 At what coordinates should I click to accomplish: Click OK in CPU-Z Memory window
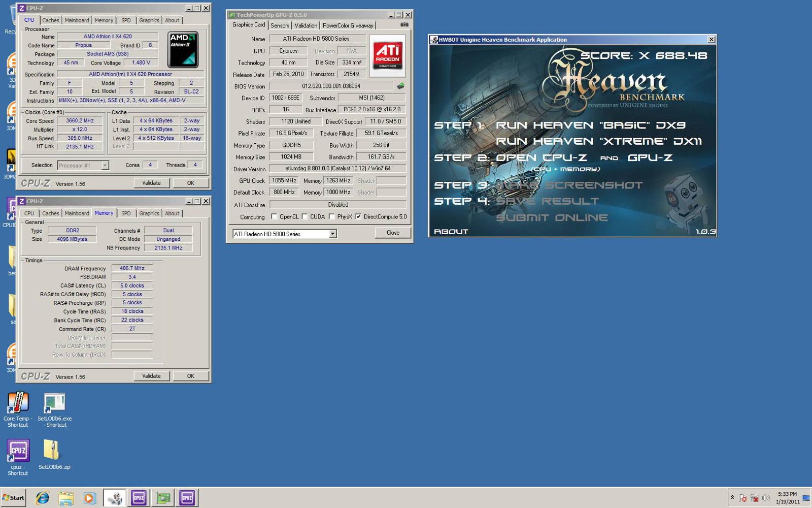190,376
